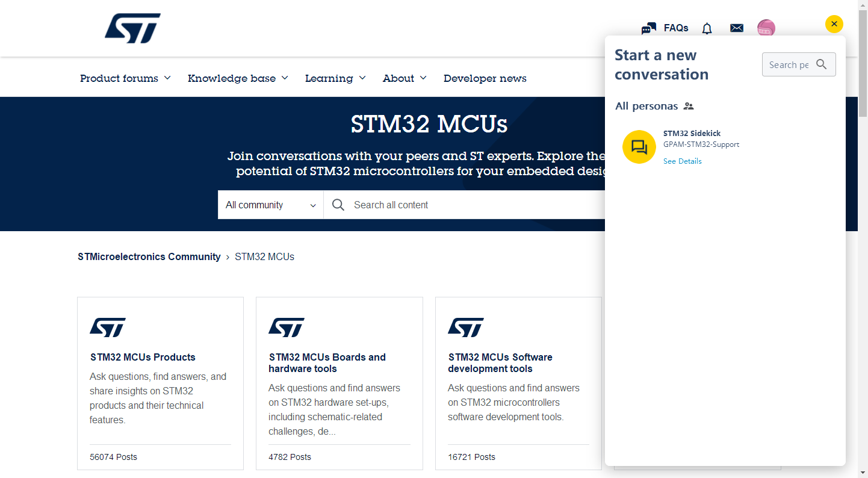Open STM32 MCUs Software development tools
868x478 pixels.
500,362
